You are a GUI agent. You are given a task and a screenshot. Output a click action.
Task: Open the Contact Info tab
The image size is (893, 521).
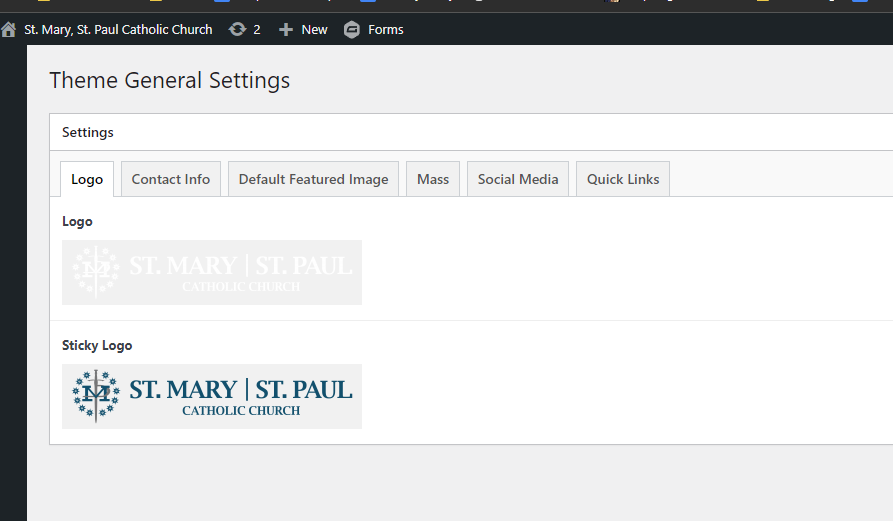click(171, 179)
